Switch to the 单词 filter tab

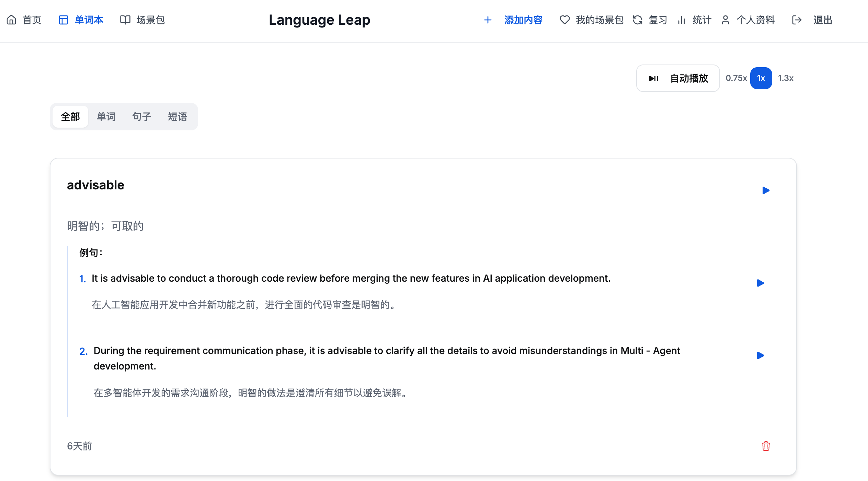[x=106, y=117]
